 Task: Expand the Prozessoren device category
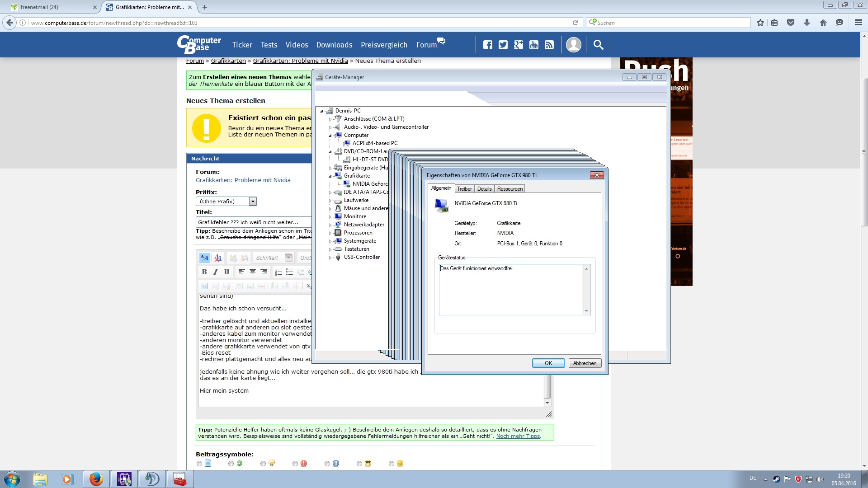tap(330, 233)
